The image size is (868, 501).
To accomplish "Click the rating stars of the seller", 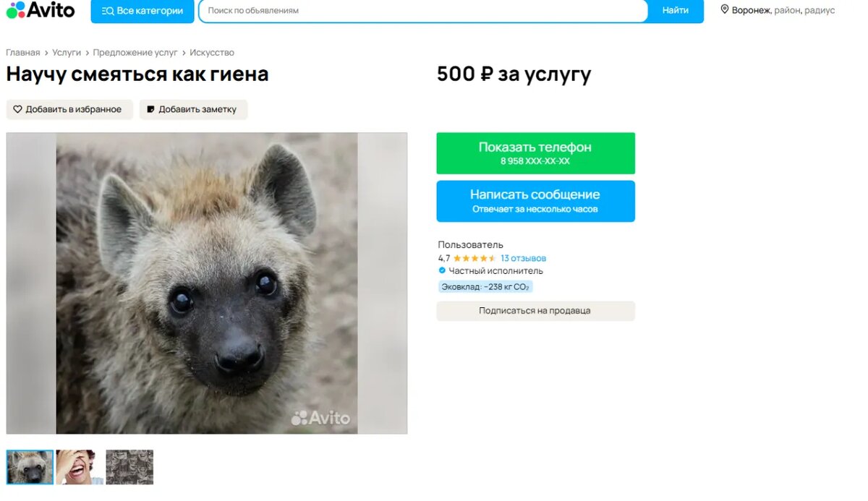I will click(x=475, y=258).
